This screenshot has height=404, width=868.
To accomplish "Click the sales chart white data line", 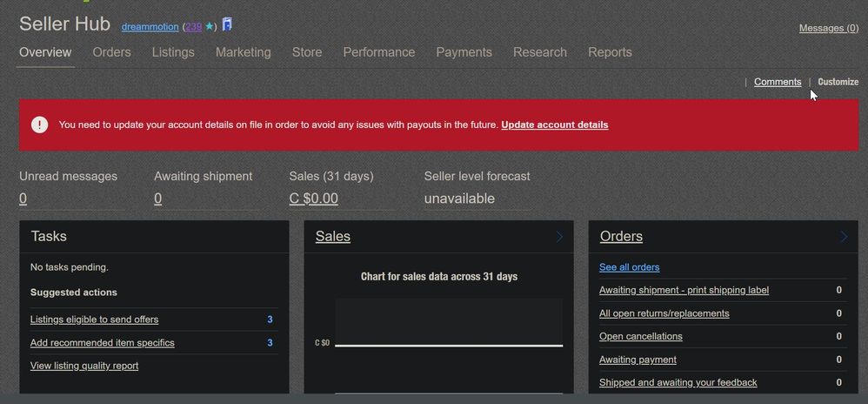I will (449, 346).
